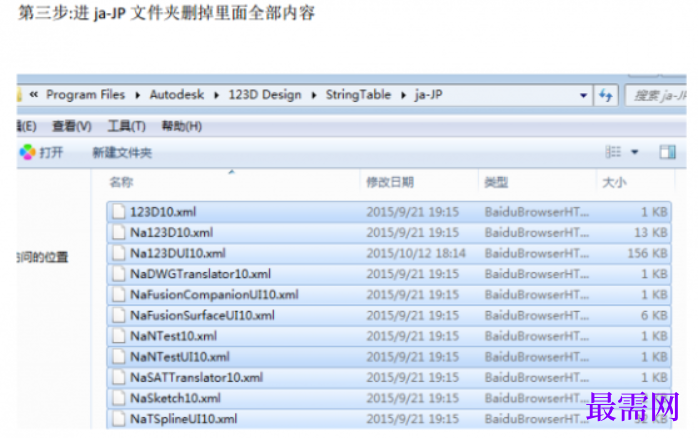Image resolution: width=698 pixels, height=438 pixels.
Task: Expand the arrow after Program Files breadcrumb
Action: point(138,95)
